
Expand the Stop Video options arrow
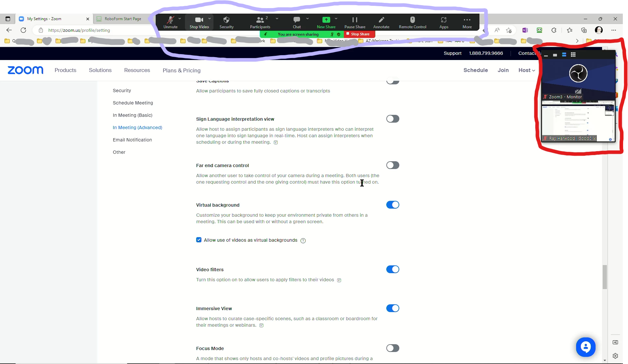[x=210, y=18]
